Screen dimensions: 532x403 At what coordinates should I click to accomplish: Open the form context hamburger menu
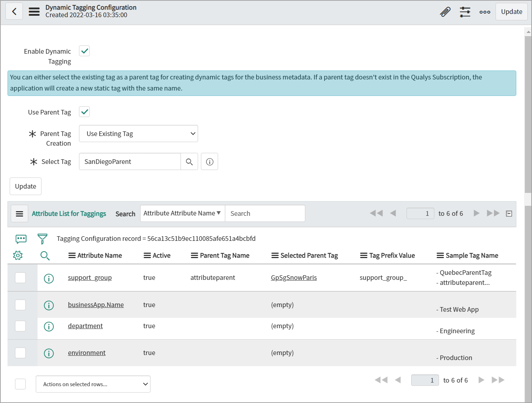click(34, 11)
